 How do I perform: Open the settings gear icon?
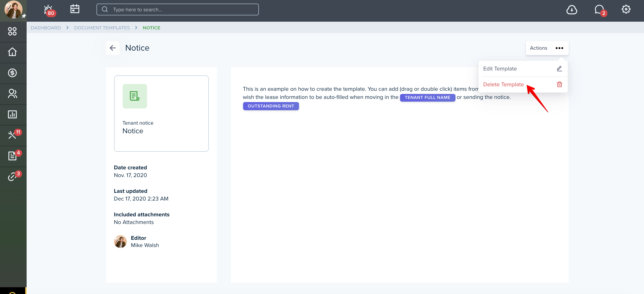click(626, 9)
